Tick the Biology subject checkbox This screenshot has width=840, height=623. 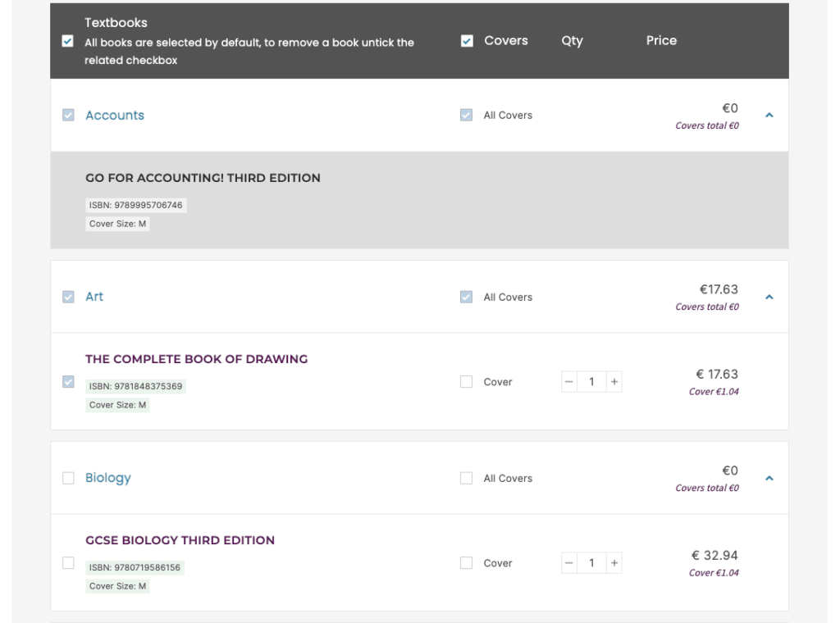(68, 478)
